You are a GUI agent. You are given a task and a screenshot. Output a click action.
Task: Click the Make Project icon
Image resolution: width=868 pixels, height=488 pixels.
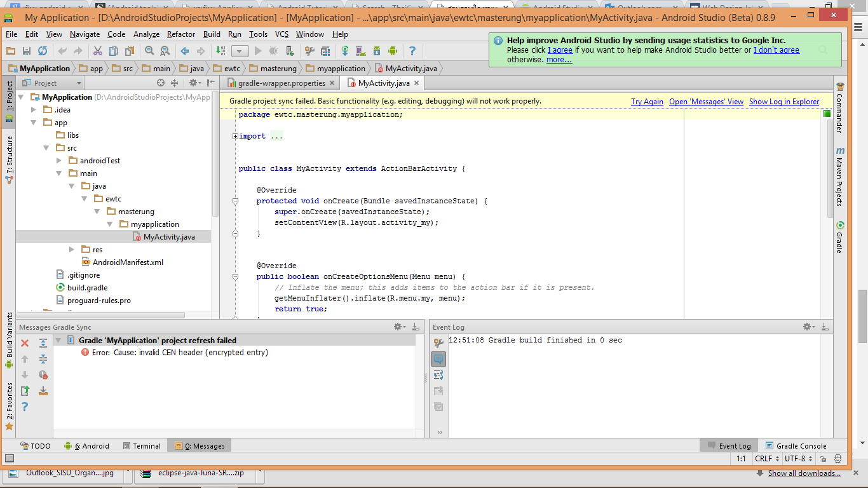220,51
